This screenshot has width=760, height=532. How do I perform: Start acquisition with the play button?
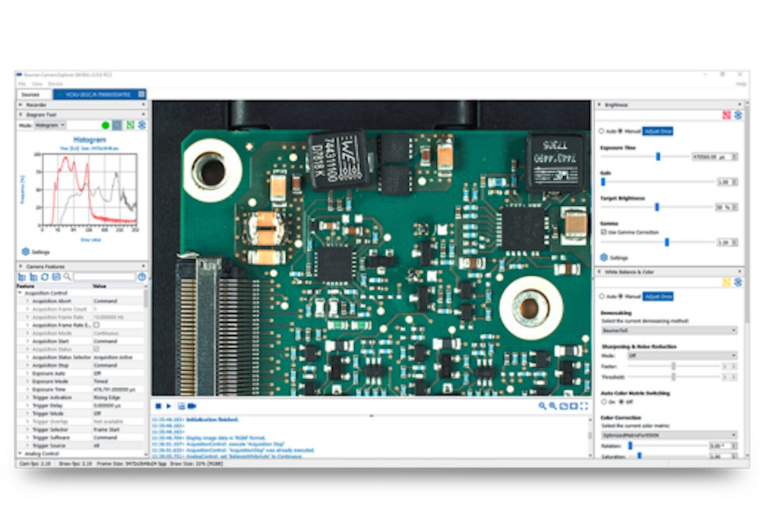point(169,406)
